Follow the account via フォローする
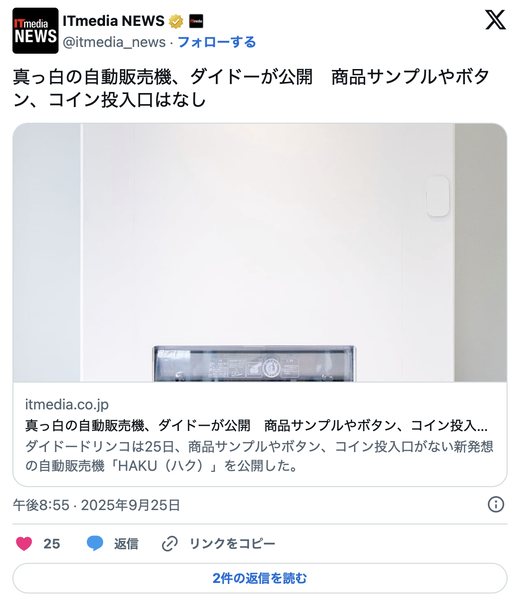Screen dimensions: 520x605 click(x=216, y=42)
